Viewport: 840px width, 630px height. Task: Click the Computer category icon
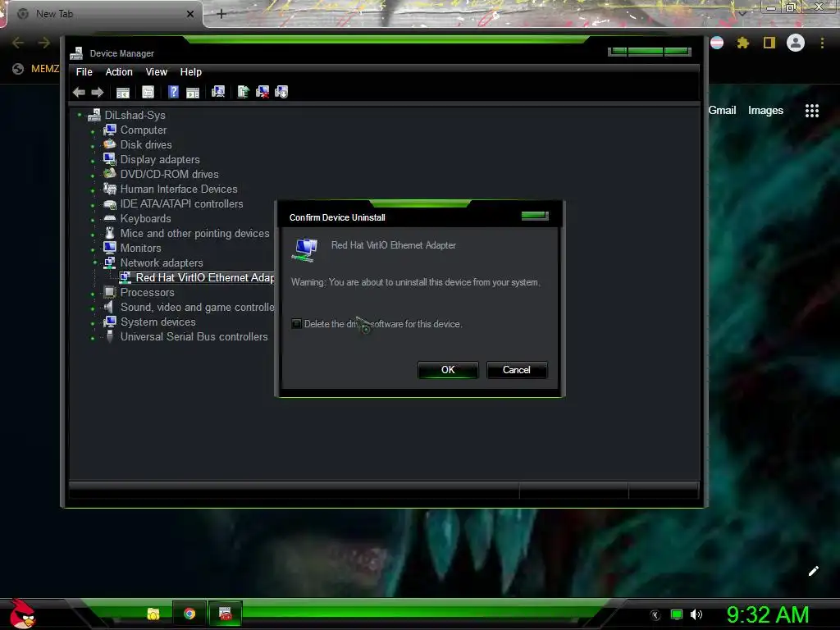coord(110,130)
